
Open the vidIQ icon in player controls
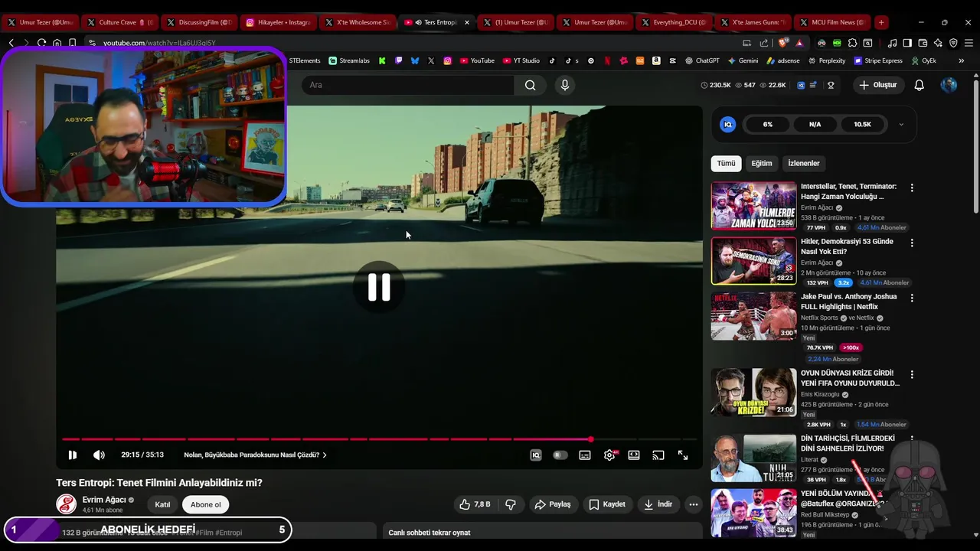[x=536, y=455]
